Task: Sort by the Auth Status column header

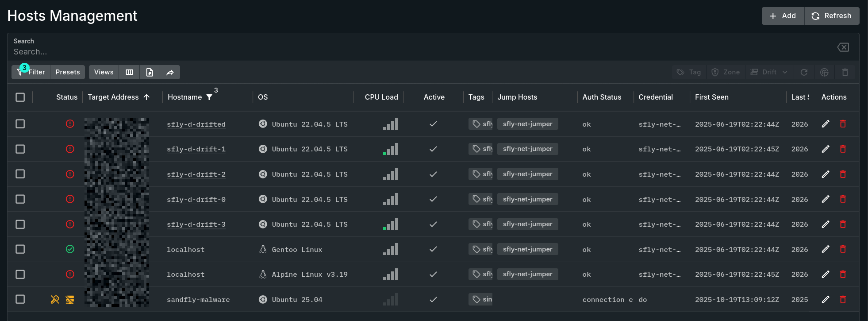Action: pos(602,97)
